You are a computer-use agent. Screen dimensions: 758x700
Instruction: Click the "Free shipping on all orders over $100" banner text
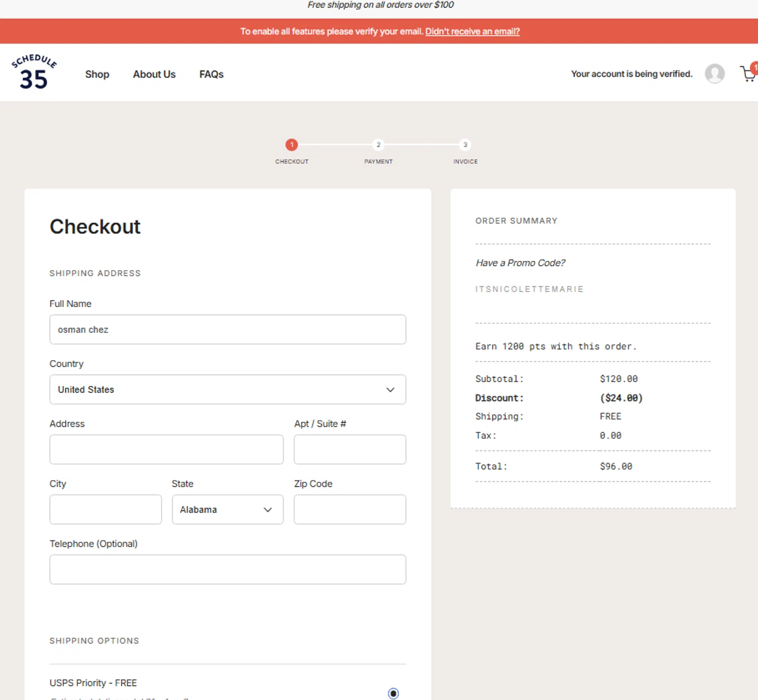point(381,5)
